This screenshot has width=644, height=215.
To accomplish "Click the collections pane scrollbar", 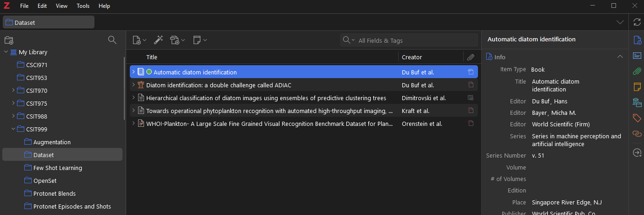I will [x=124, y=88].
